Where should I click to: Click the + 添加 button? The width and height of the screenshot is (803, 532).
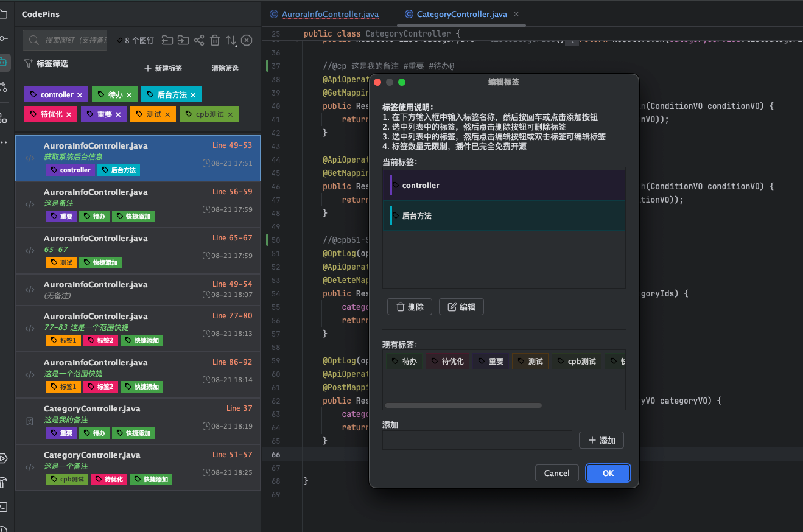[601, 440]
